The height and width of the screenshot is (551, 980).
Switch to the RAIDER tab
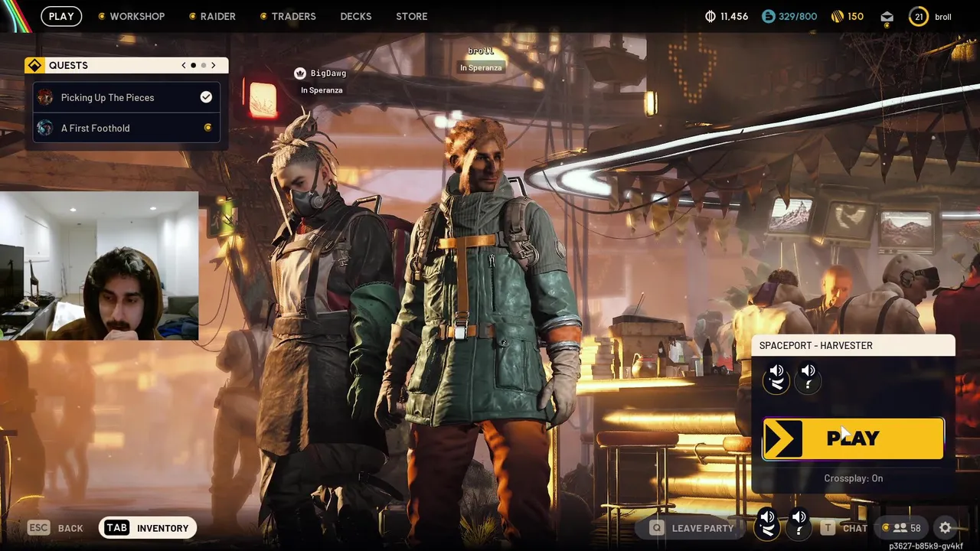pos(212,16)
